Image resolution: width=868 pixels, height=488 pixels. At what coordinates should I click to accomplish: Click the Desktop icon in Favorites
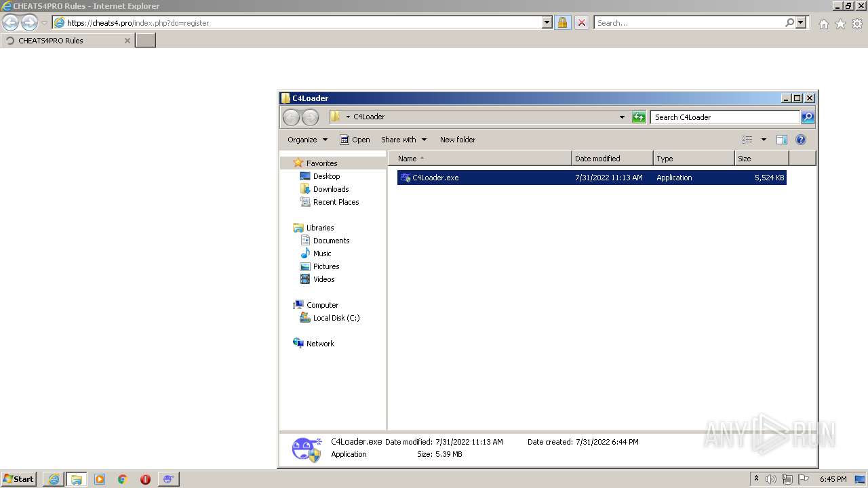pos(305,176)
